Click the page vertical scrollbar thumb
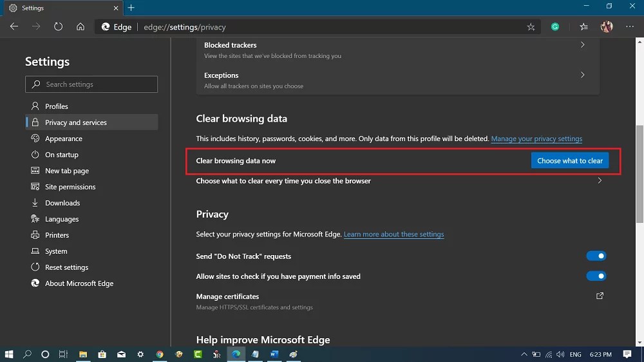The image size is (644, 362). click(x=639, y=174)
